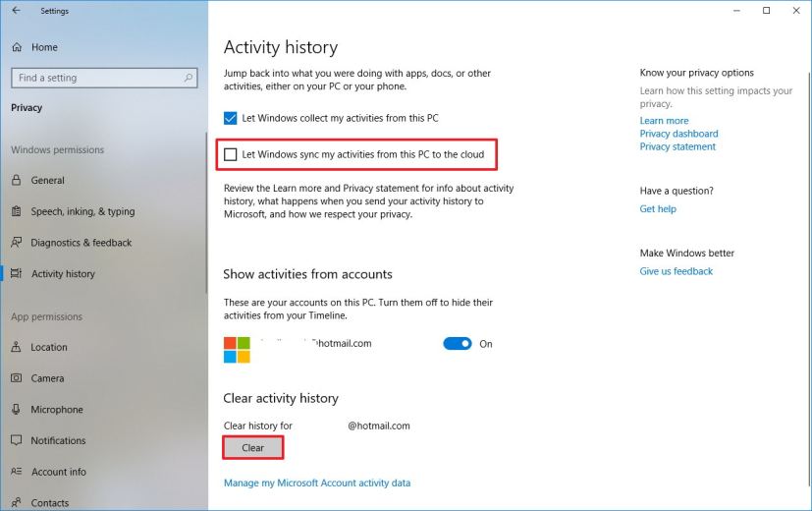Click Know your privacy options text
Screen dimensions: 812x511
tap(696, 73)
